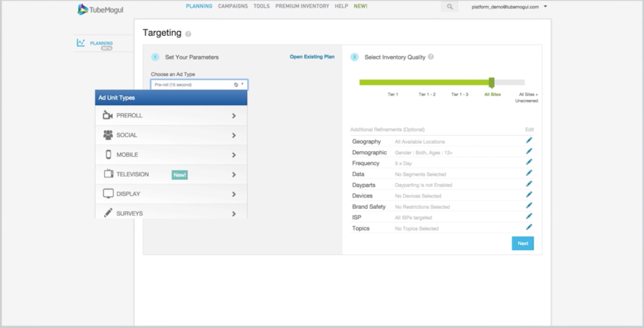This screenshot has width=644, height=328.
Task: Click 'All ISPs targeted' value
Action: [413, 217]
